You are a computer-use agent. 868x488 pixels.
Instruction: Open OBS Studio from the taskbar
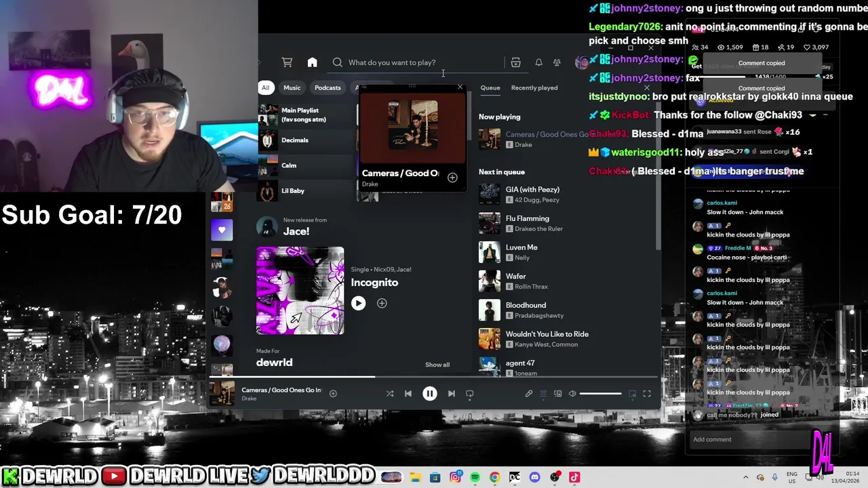pos(555,477)
